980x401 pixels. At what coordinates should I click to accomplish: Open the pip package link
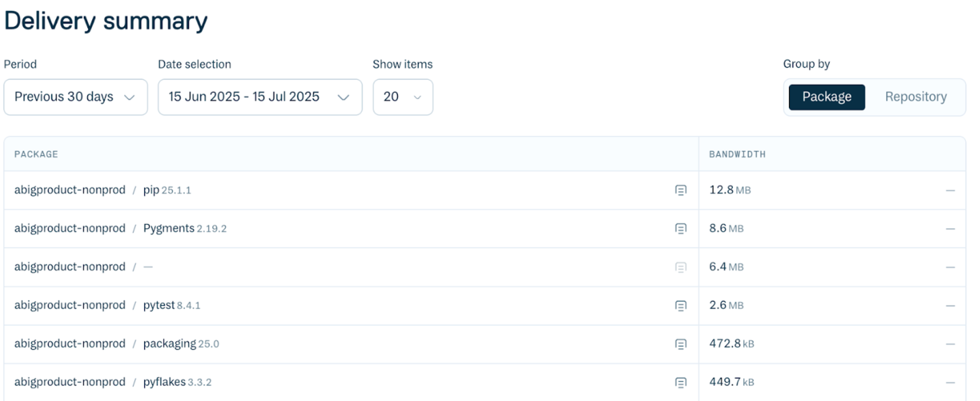click(151, 190)
